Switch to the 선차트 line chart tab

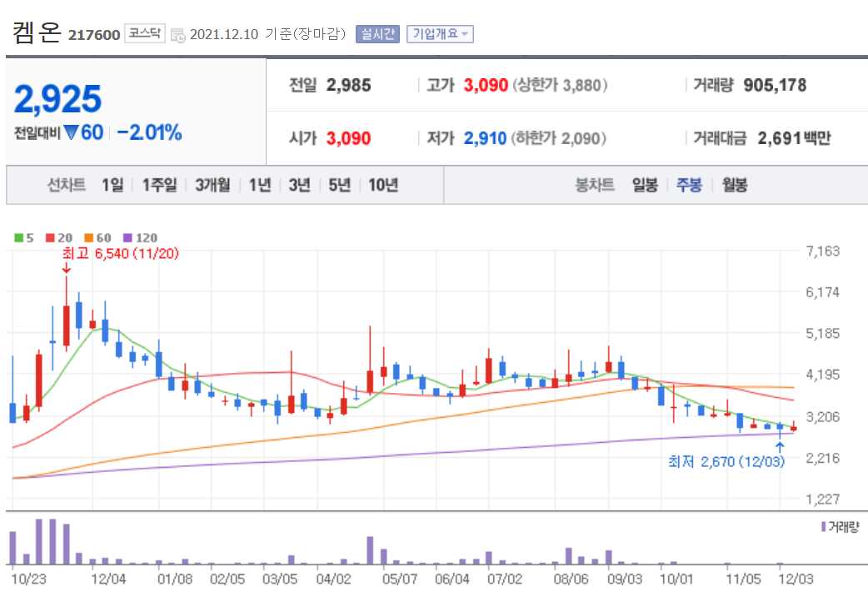[x=68, y=186]
